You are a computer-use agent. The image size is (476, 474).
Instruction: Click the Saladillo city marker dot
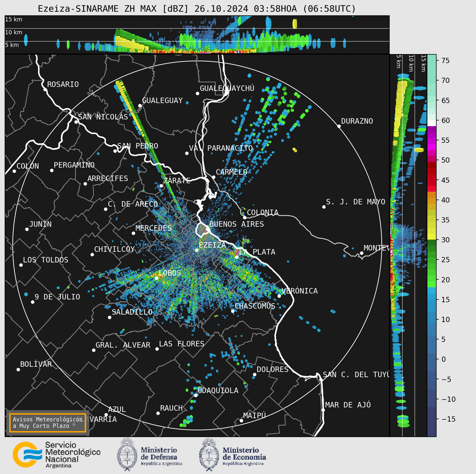click(110, 318)
